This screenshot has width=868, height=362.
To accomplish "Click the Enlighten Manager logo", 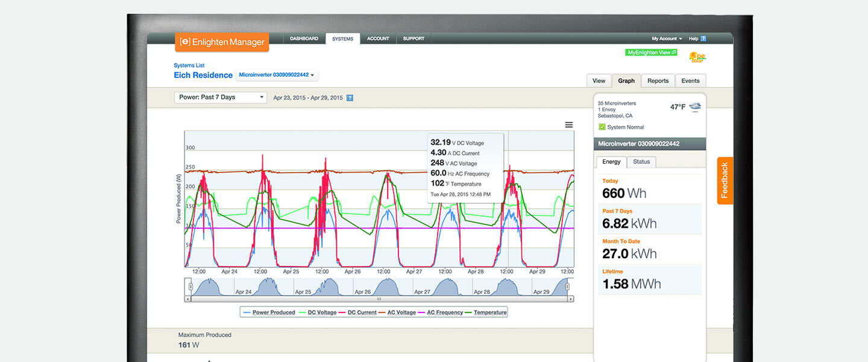I will 222,42.
